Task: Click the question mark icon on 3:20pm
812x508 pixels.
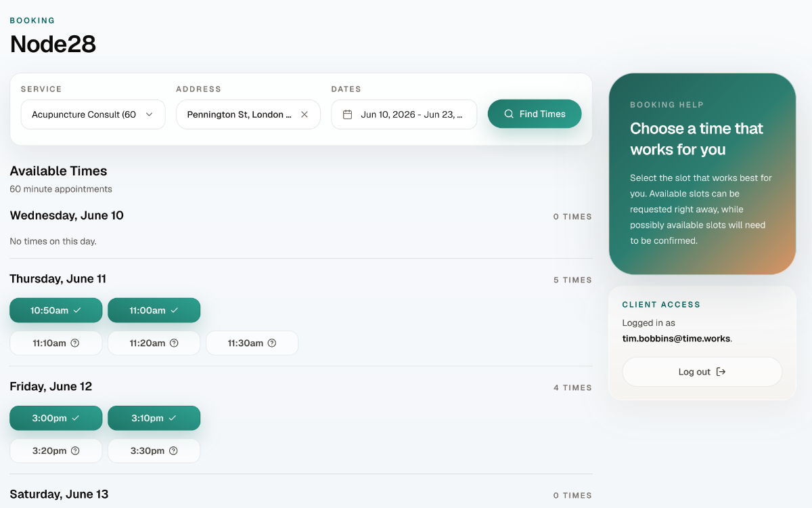Action: pyautogui.click(x=75, y=450)
